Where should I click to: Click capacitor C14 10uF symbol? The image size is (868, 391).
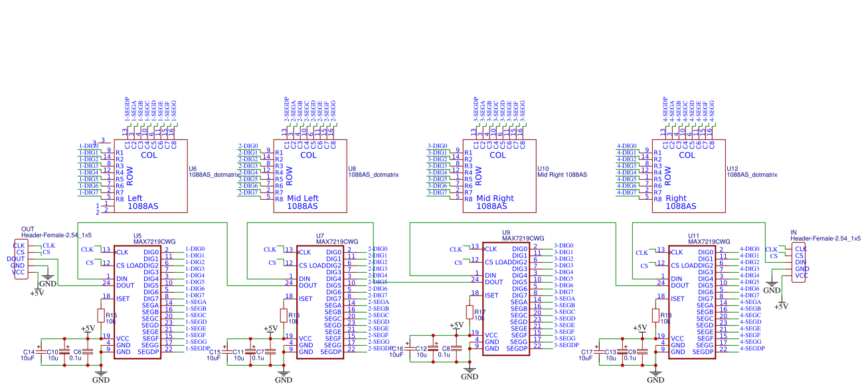[42, 352]
